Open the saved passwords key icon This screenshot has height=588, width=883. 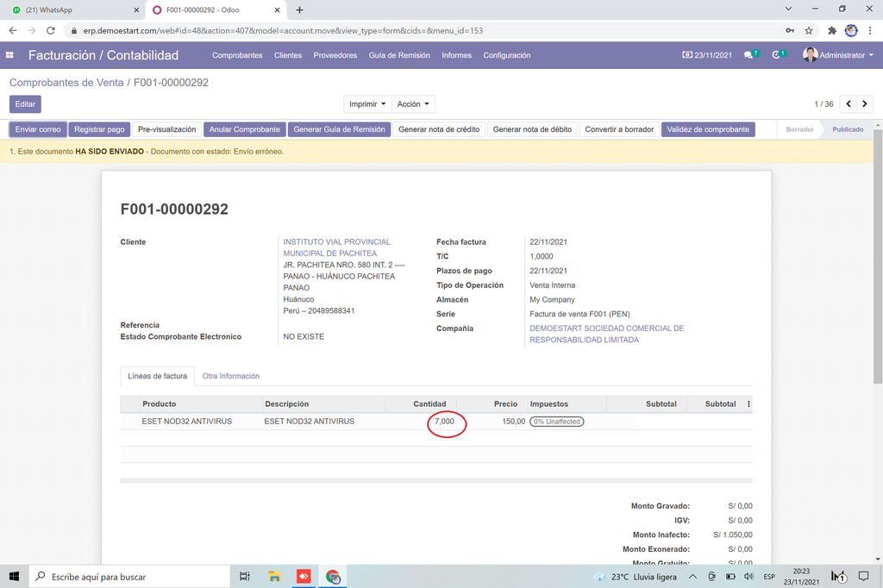[790, 30]
